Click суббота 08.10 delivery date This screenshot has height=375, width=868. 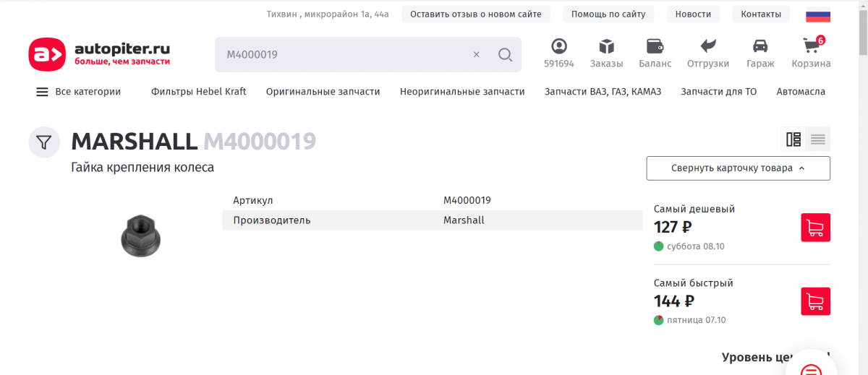pyautogui.click(x=695, y=246)
